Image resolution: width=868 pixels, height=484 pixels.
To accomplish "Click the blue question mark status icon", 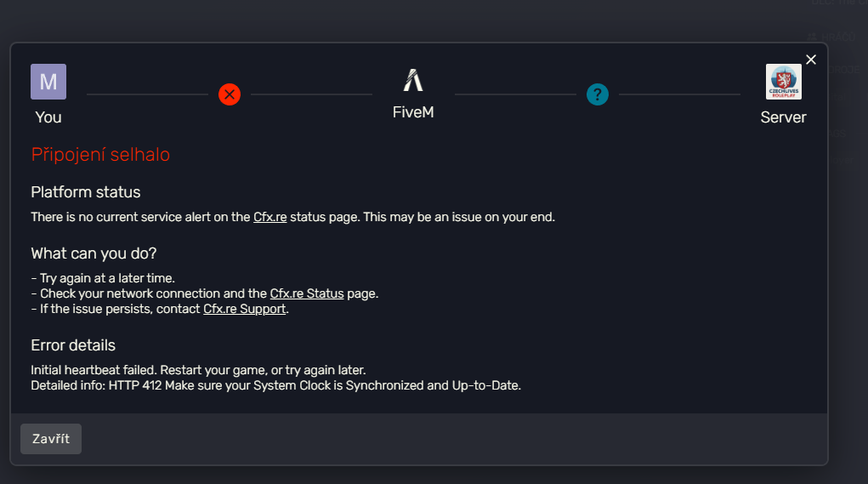I will coord(598,94).
